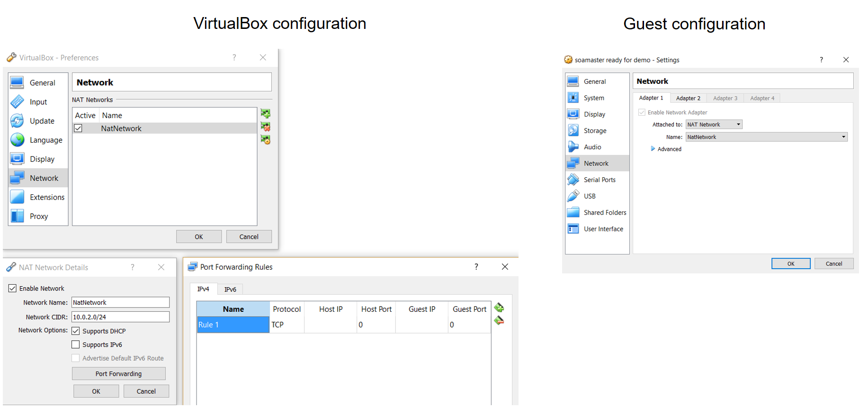The height and width of the screenshot is (408, 868).
Task: Click OK in VirtualBox Preferences
Action: click(x=199, y=236)
